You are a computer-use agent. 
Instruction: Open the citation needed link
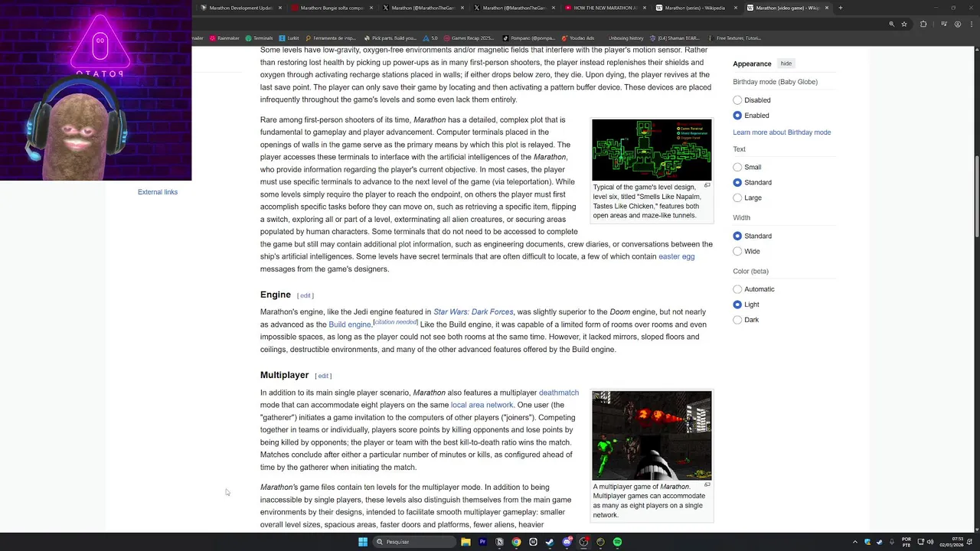tap(396, 322)
